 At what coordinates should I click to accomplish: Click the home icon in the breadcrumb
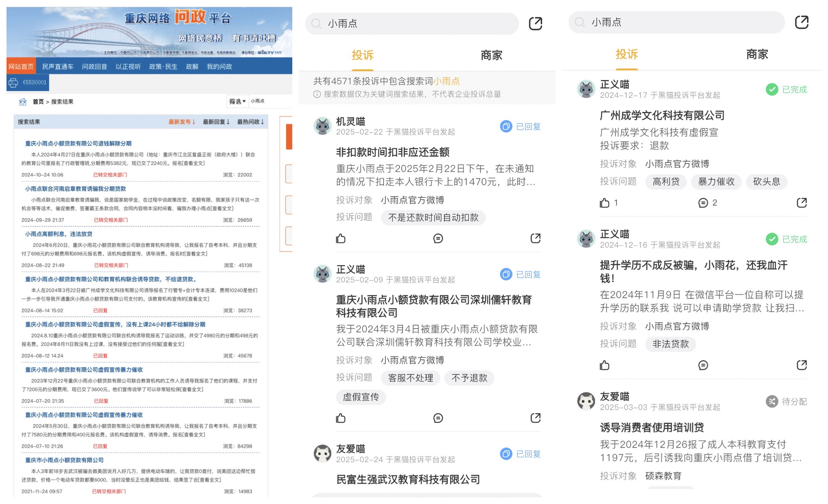(23, 102)
